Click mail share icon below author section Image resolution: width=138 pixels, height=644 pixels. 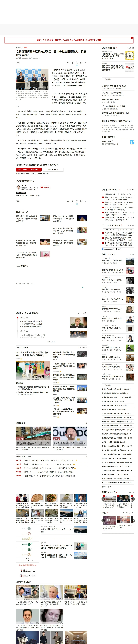point(68,201)
